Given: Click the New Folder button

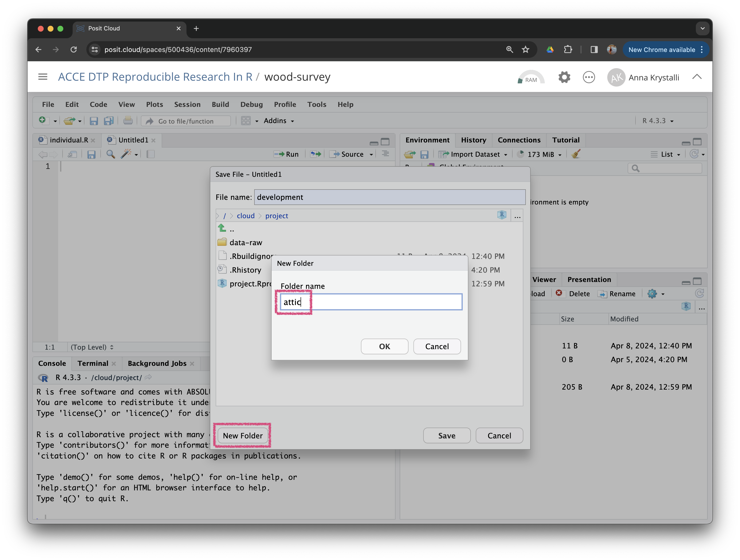Looking at the screenshot, I should [243, 435].
